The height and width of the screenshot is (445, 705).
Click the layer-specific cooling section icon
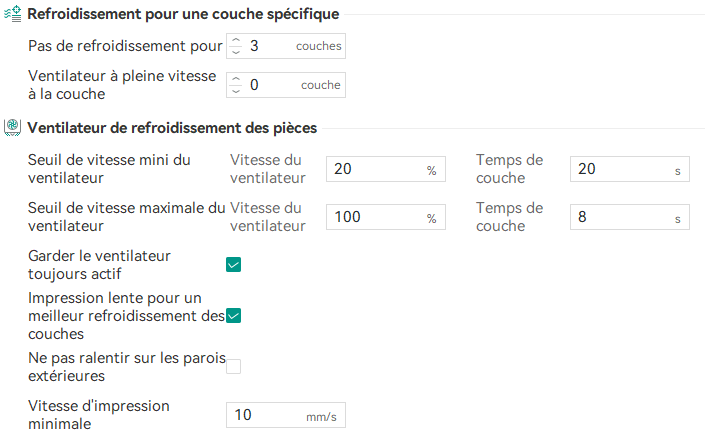point(13,15)
